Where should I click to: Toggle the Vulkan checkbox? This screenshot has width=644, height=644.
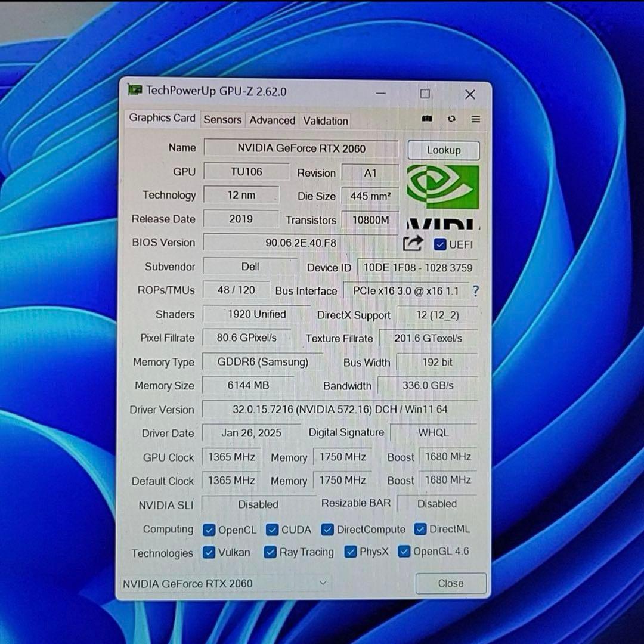click(209, 552)
